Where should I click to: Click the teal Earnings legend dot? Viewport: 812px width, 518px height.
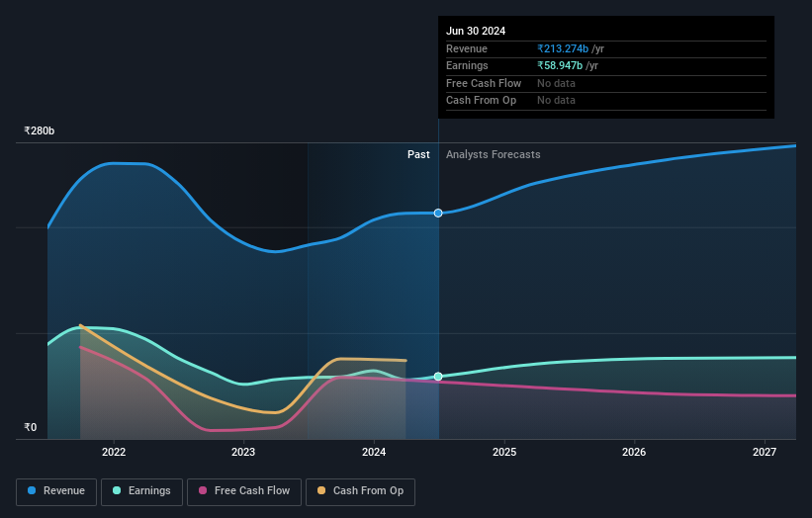tap(117, 490)
